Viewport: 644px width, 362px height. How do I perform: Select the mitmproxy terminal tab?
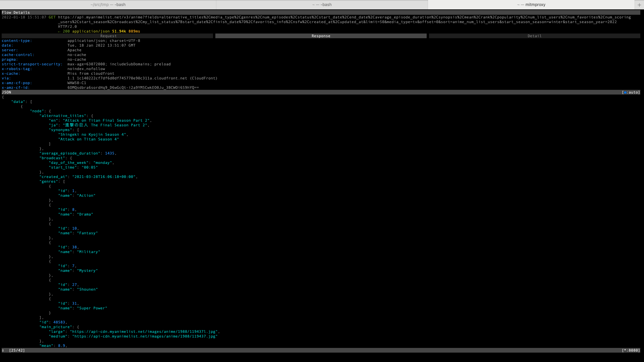pyautogui.click(x=531, y=5)
